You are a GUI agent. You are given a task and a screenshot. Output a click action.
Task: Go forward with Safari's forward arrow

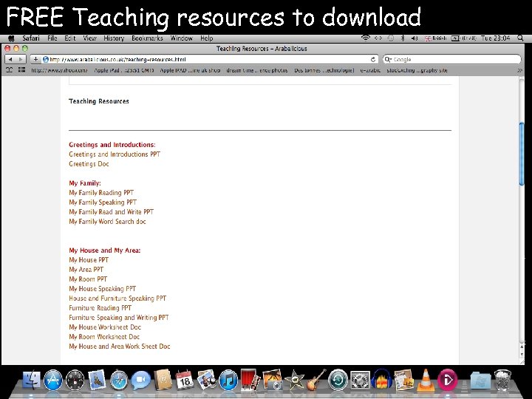pyautogui.click(x=21, y=59)
